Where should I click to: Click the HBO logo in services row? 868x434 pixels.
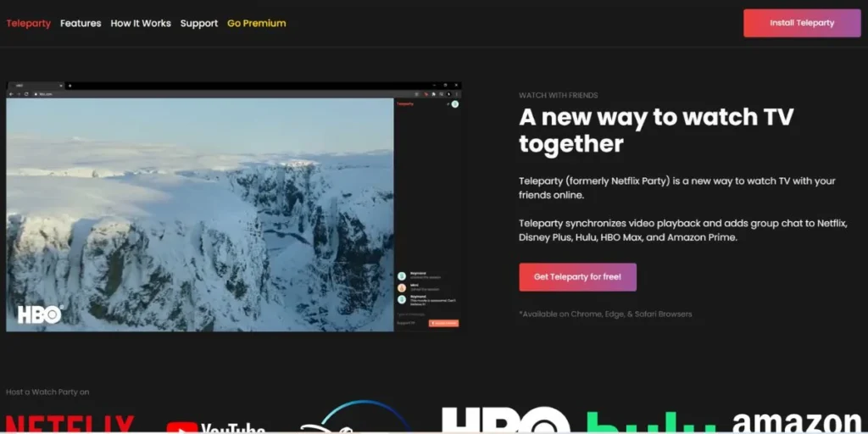point(505,420)
